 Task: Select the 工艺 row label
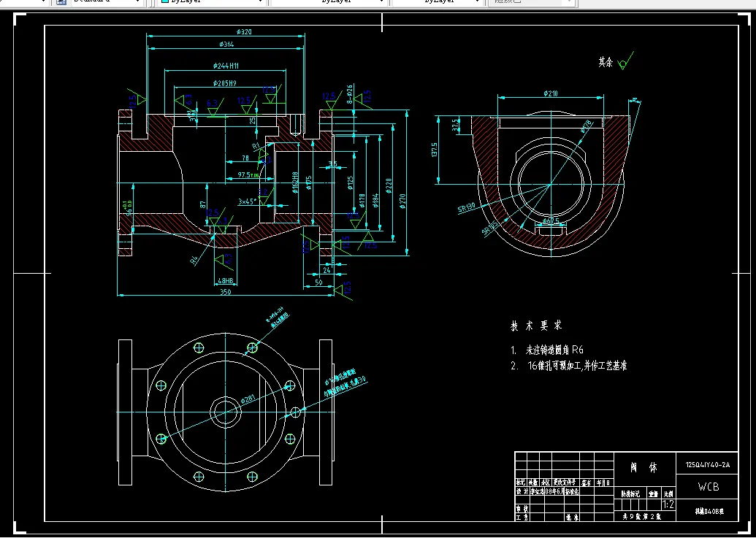[522, 518]
